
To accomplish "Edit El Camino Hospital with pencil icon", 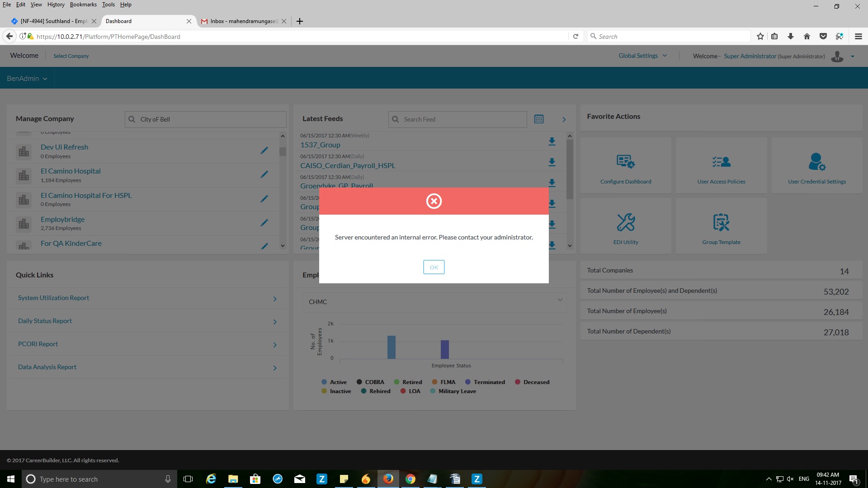I will (264, 174).
